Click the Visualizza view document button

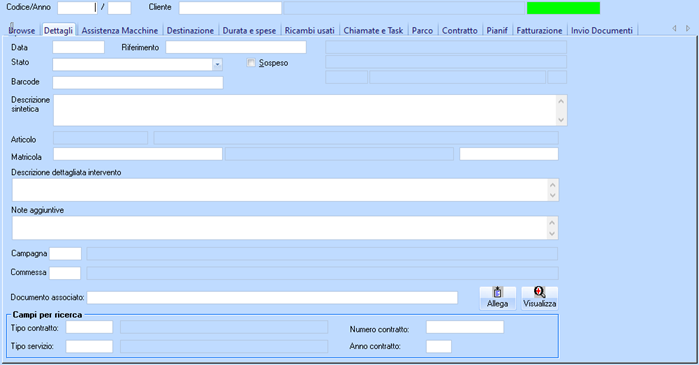point(539,298)
